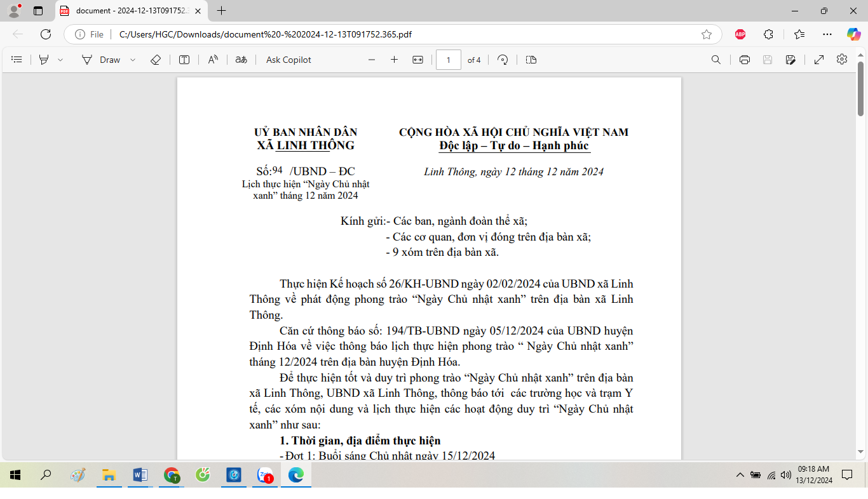Click the heading "Độc lập – Tự do – Hạnh phúc"
The width and height of the screenshot is (868, 499).
pos(514,146)
